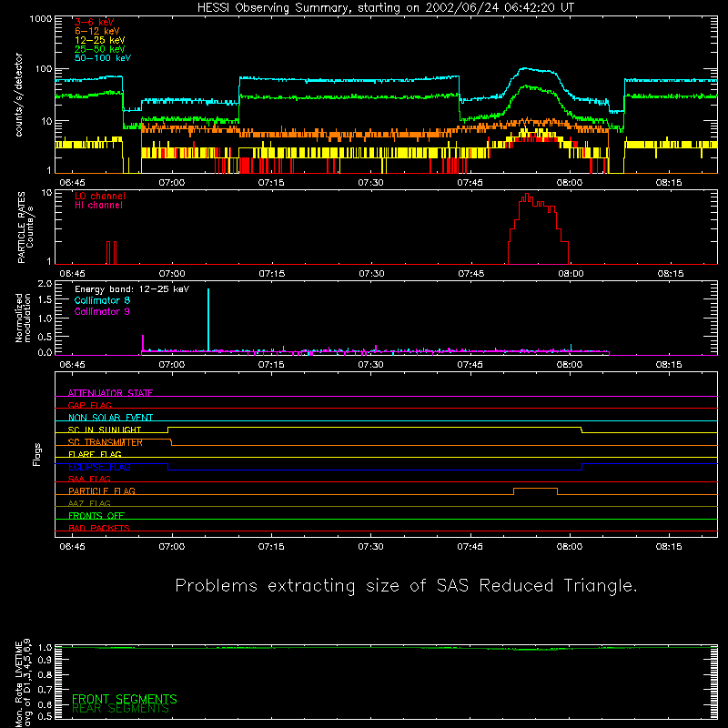Click the ATTENUATOR STATE flag label
The height and width of the screenshot is (728, 728).
pos(110,393)
